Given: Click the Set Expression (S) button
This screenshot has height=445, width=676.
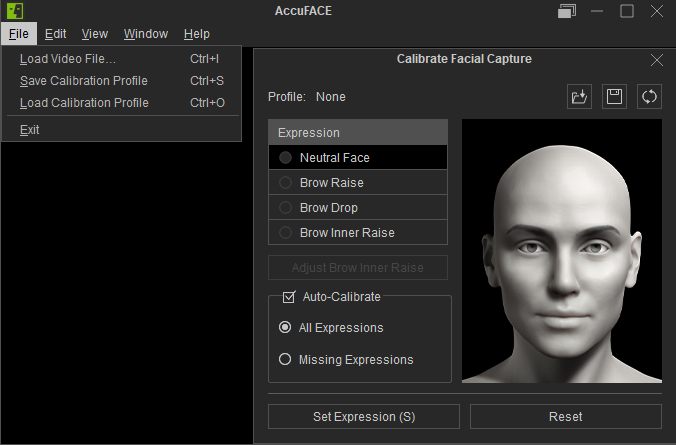Looking at the screenshot, I should [364, 417].
